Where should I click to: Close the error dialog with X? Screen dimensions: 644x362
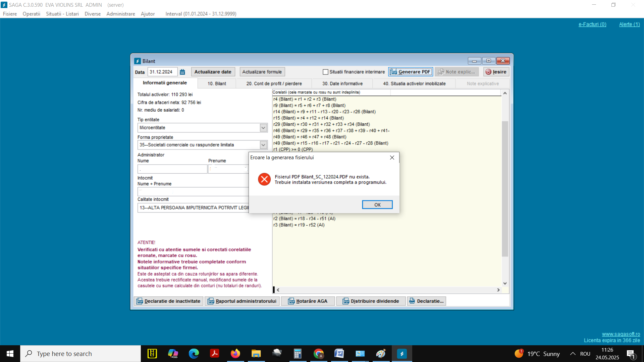click(x=392, y=158)
